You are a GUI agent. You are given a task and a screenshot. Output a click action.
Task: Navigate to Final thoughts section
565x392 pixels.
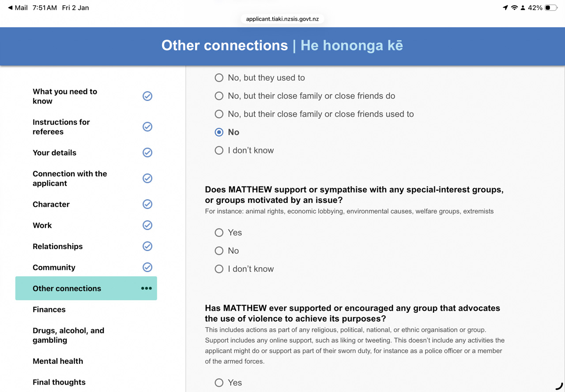pos(59,382)
